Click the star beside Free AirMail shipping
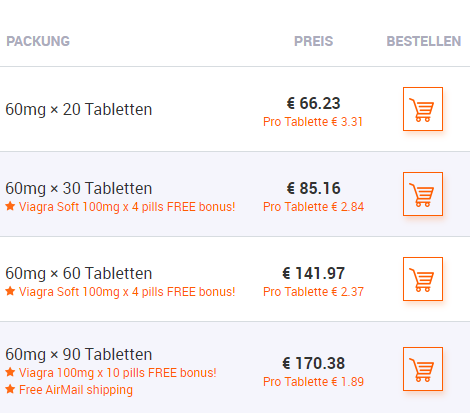Image resolution: width=470 pixels, height=413 pixels. coord(10,389)
